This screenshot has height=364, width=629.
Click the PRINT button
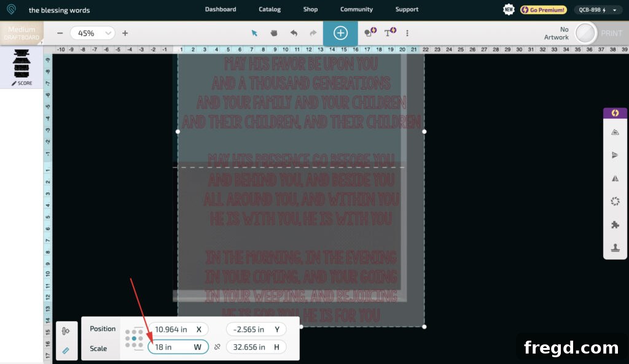click(611, 33)
